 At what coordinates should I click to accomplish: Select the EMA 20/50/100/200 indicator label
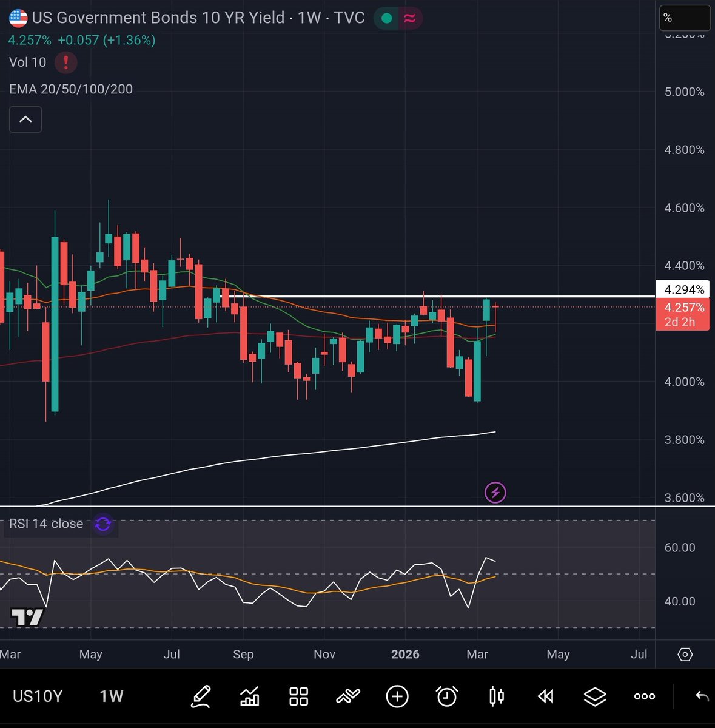point(71,89)
